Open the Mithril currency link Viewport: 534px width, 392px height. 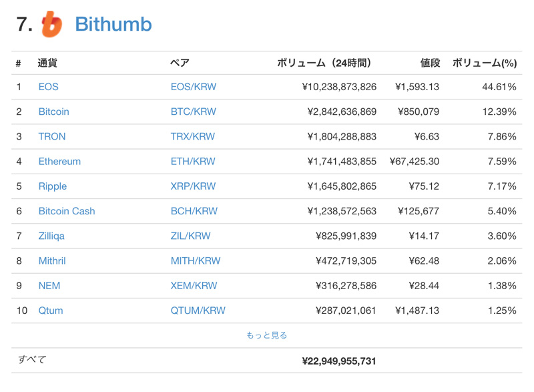pos(52,261)
